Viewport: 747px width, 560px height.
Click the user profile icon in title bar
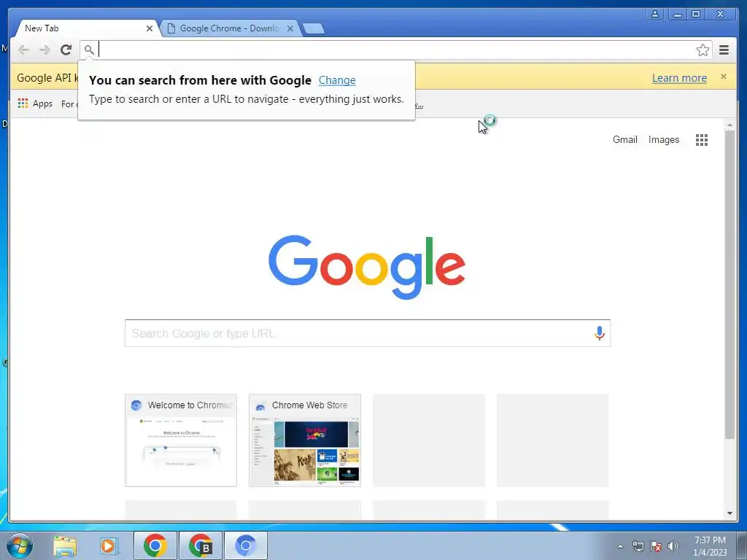(655, 15)
